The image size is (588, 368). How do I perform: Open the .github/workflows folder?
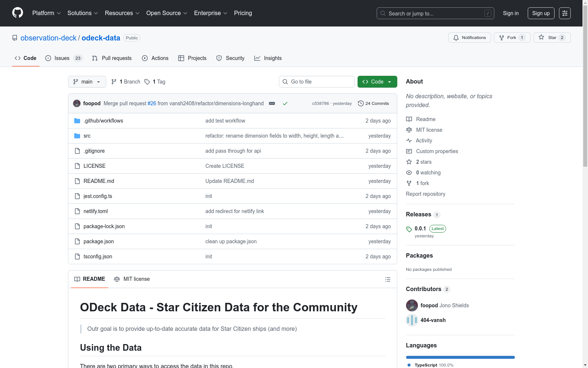103,121
